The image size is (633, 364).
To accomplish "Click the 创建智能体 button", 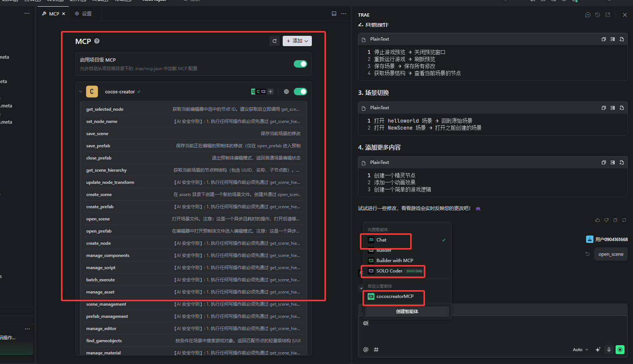I will (x=407, y=312).
